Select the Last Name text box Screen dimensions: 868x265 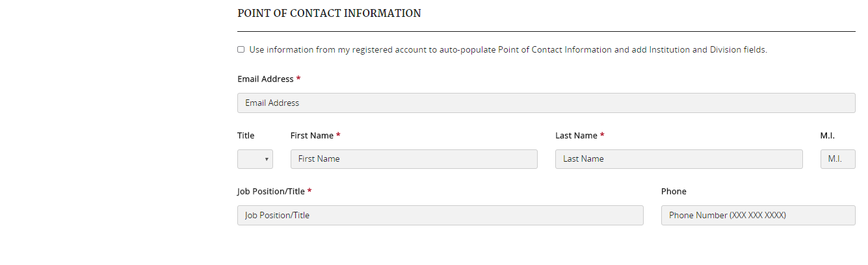678,159
